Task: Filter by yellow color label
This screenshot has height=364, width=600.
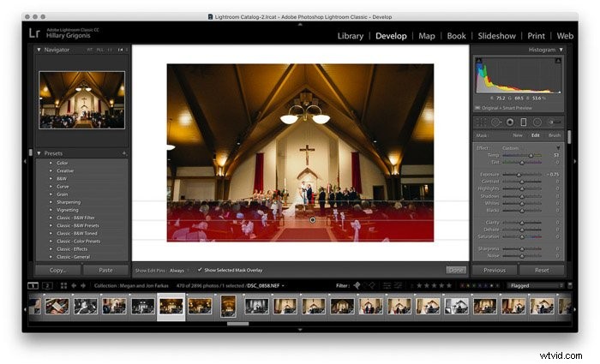Action: coord(468,285)
